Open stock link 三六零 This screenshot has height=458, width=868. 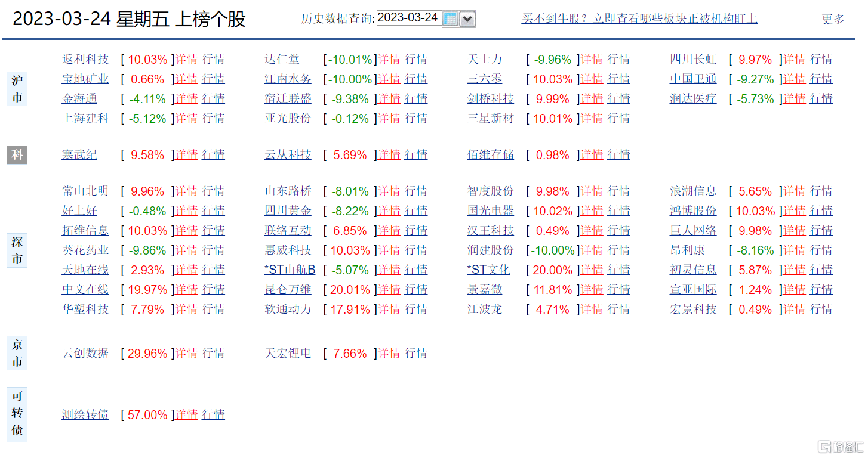484,79
